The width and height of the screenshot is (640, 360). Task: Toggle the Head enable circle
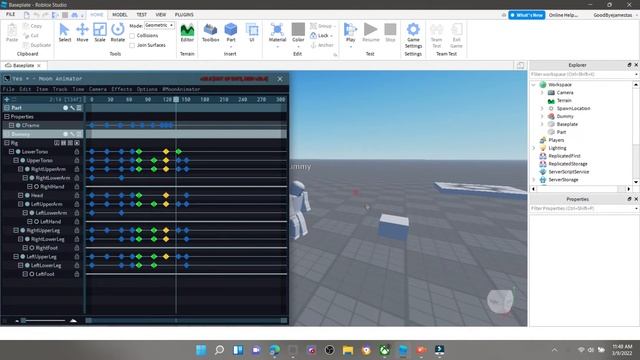tap(27, 195)
